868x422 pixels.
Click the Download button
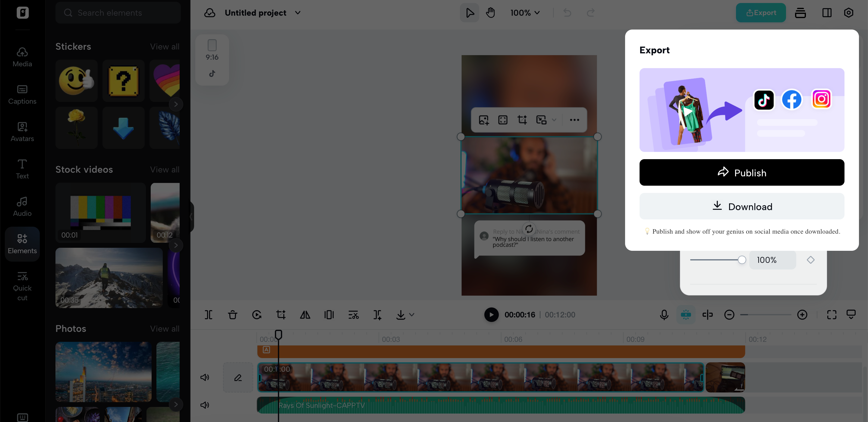coord(742,206)
